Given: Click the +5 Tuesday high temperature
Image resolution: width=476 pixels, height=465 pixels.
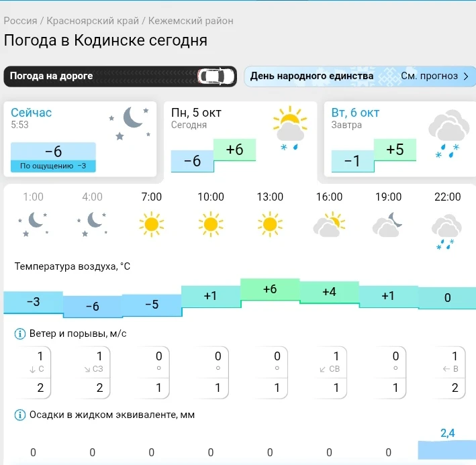Looking at the screenshot, I should [395, 150].
